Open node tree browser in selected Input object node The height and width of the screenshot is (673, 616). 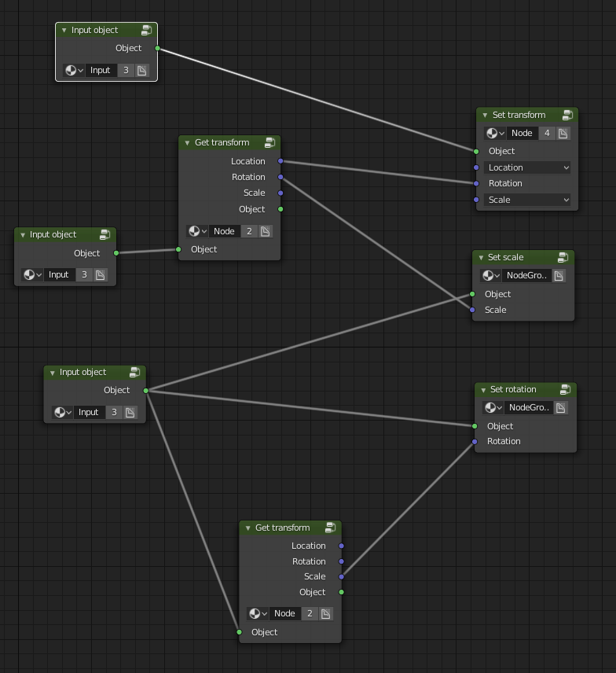click(74, 71)
